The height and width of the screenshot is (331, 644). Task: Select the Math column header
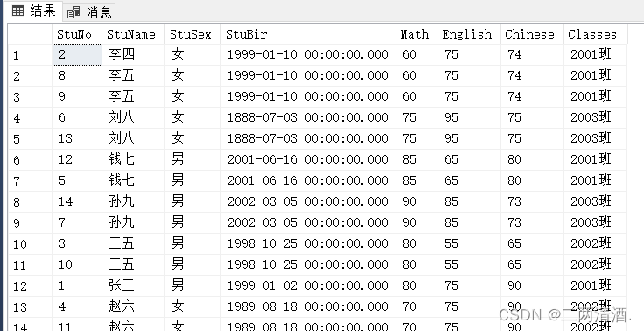(x=416, y=34)
